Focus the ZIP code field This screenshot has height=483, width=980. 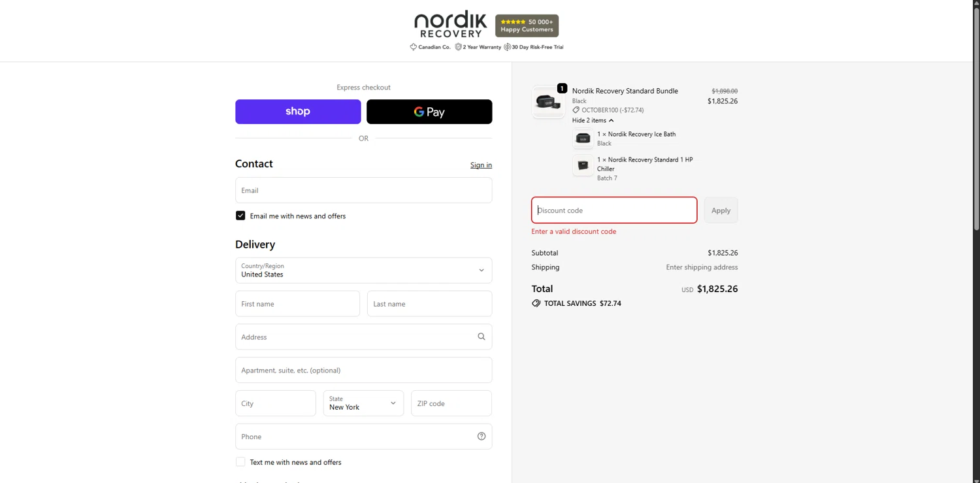[451, 403]
